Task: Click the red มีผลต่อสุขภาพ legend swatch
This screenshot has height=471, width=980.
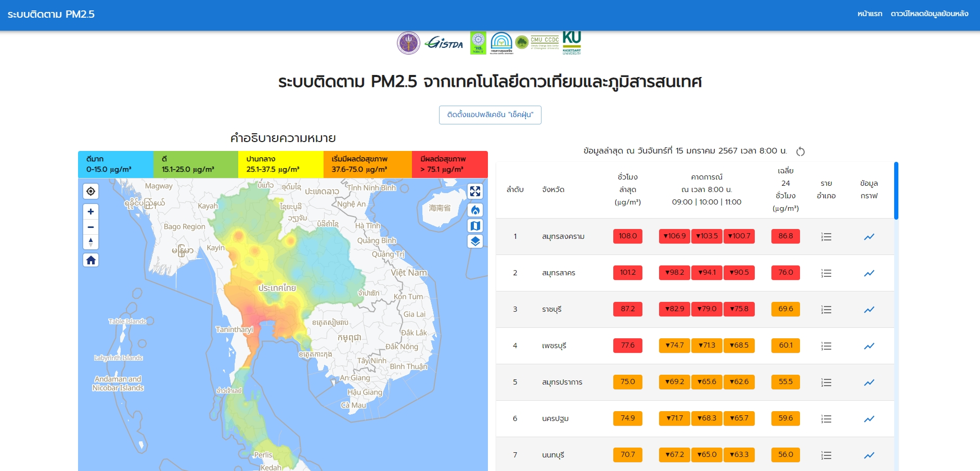Action: [449, 164]
